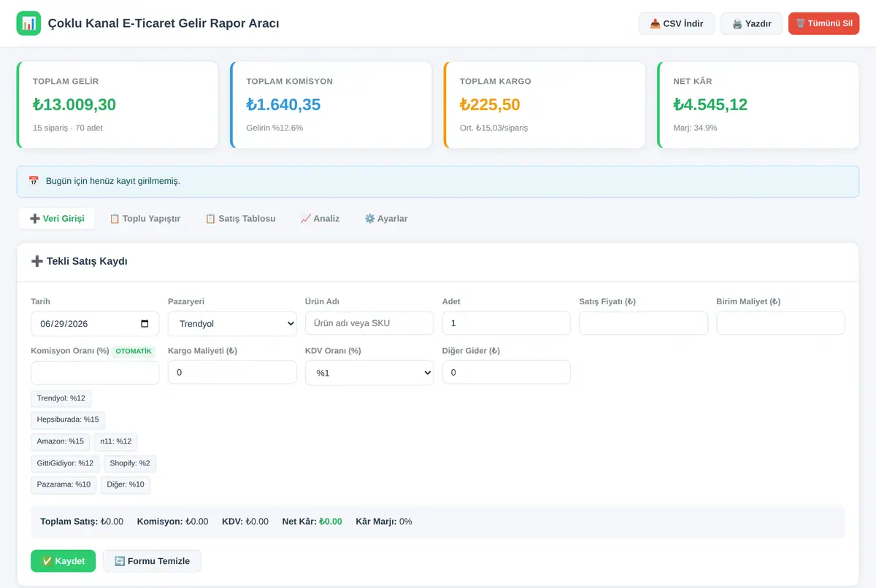Click the Toplam Komisyon value ₺1.640,35
The height and width of the screenshot is (588, 876).
(x=283, y=104)
